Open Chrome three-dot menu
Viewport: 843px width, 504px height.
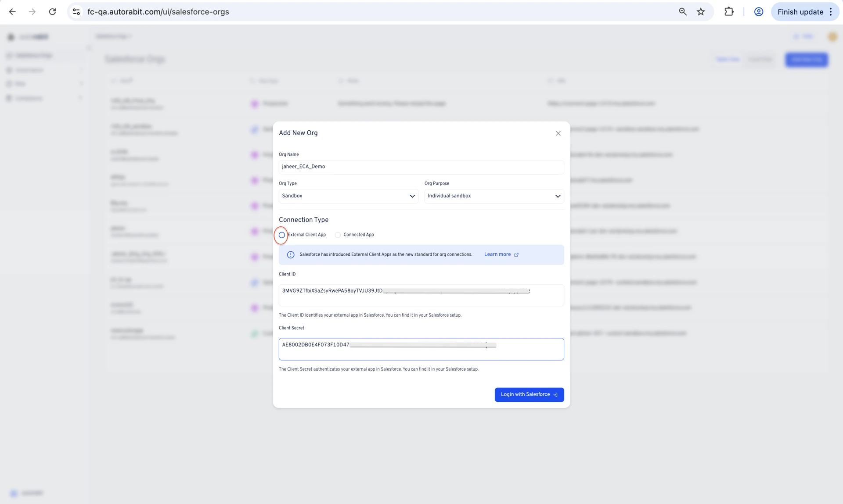tap(831, 12)
